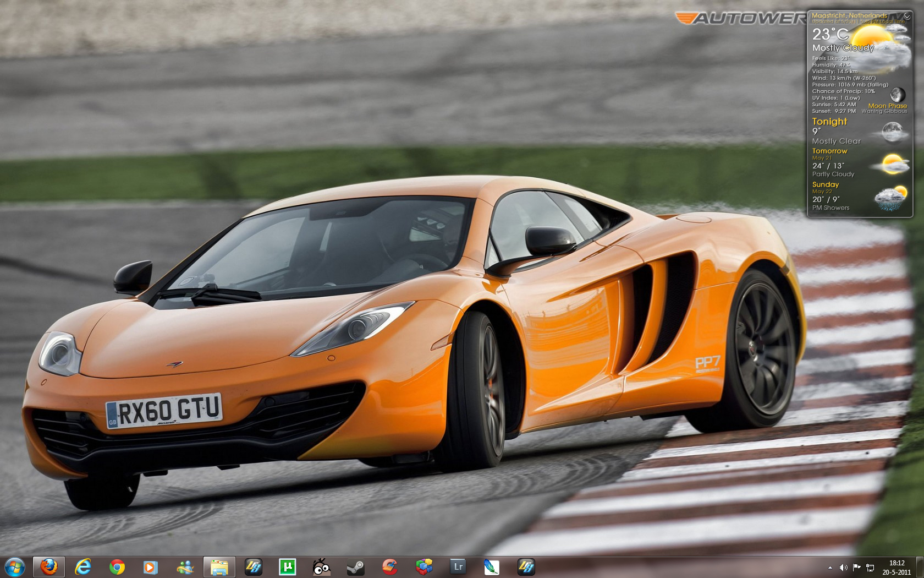Open the Windows Start menu
The height and width of the screenshot is (578, 924).
[14, 566]
